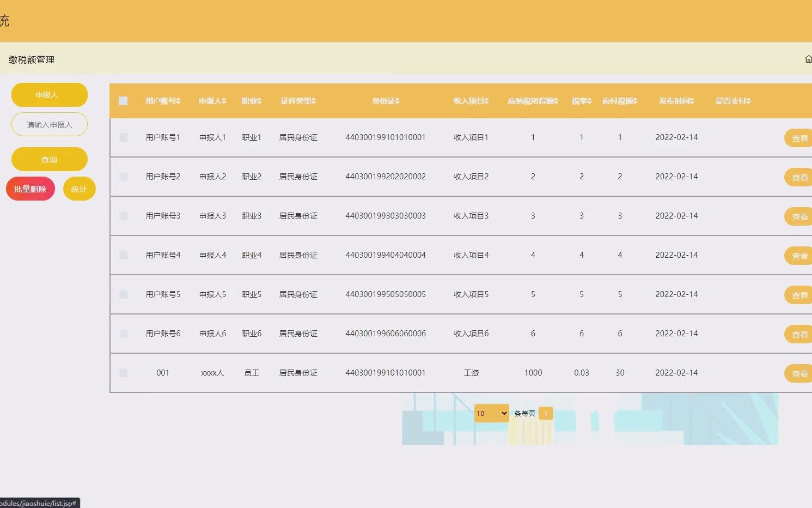Select page 1 in the pagination control
The image size is (812, 508).
[546, 413]
